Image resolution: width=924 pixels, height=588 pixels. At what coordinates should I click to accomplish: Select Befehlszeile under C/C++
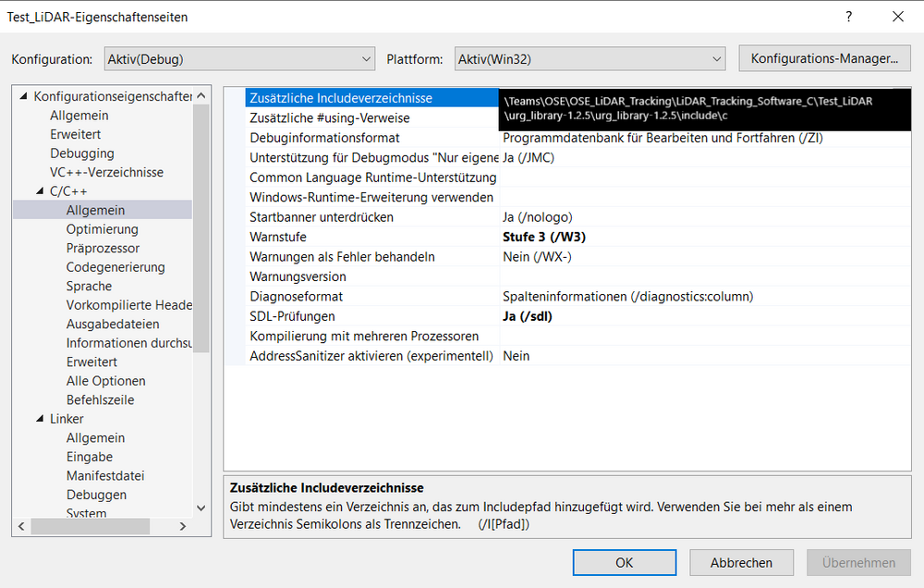click(x=100, y=400)
